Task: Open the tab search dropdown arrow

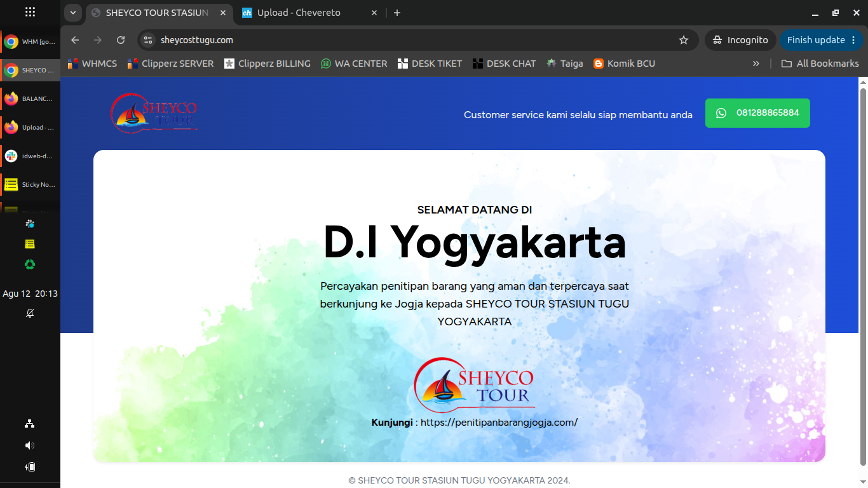Action: click(x=73, y=13)
